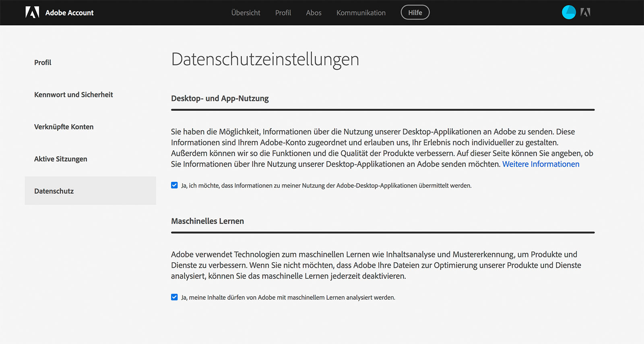Click the Adobe Account title text

point(69,12)
